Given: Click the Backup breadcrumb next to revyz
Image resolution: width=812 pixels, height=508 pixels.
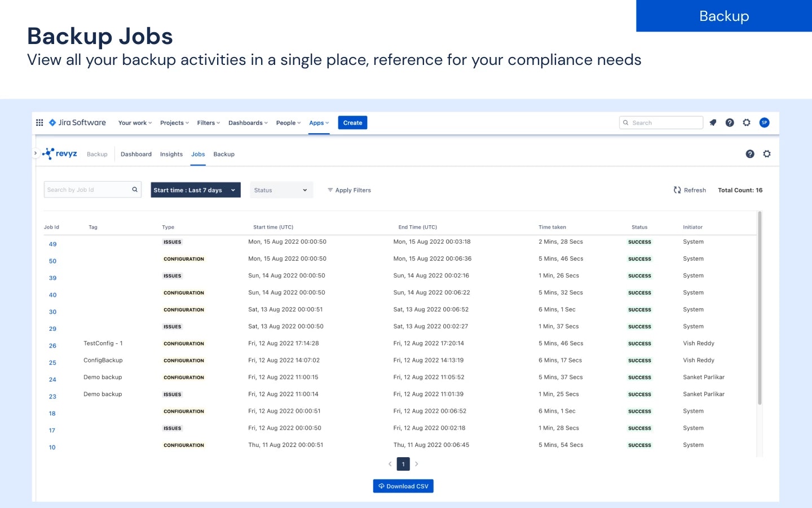Looking at the screenshot, I should (x=97, y=154).
